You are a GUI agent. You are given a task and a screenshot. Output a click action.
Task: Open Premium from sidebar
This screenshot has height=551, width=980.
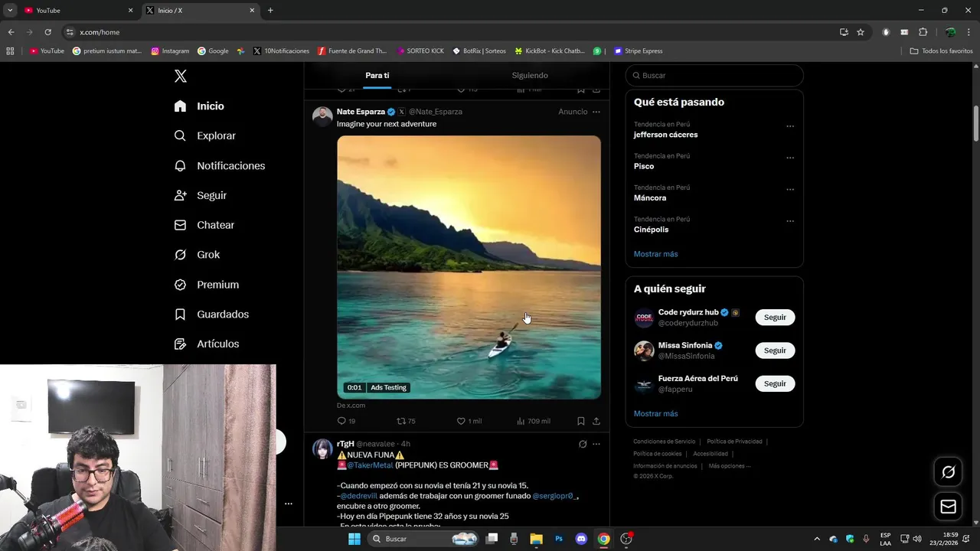207,285
